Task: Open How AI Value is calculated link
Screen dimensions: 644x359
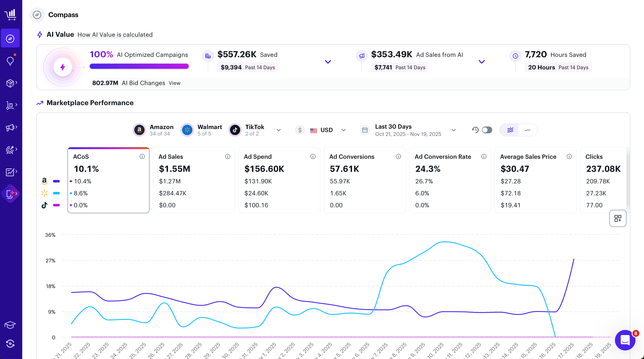Action: (115, 35)
